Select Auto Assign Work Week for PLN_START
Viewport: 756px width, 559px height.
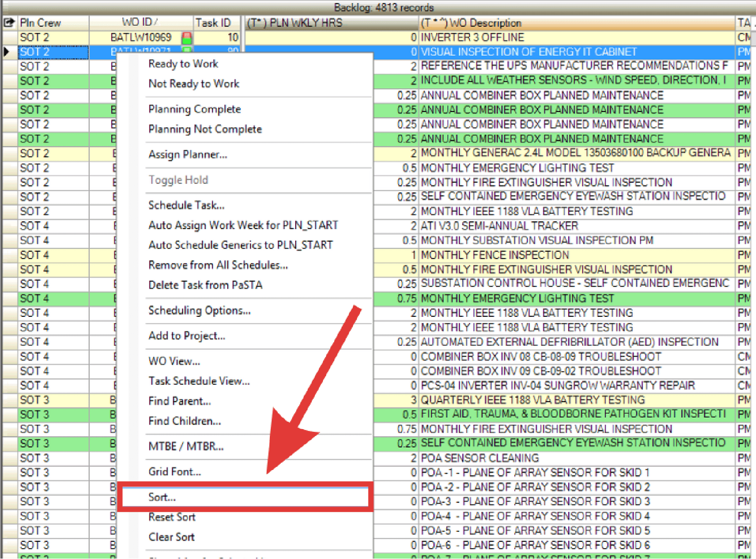243,225
